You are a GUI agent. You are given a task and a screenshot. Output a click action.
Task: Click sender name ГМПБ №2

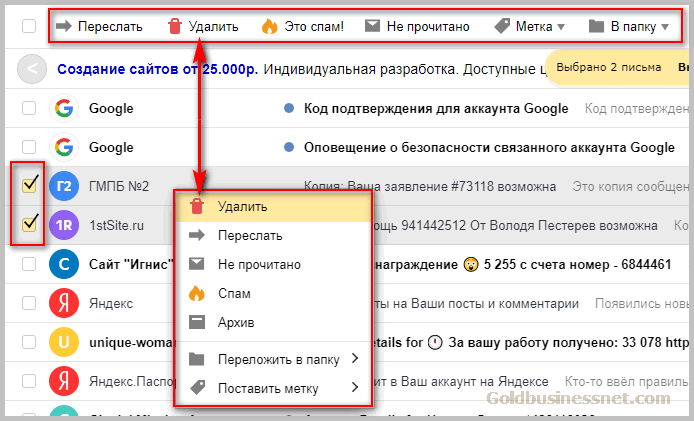coord(119,186)
